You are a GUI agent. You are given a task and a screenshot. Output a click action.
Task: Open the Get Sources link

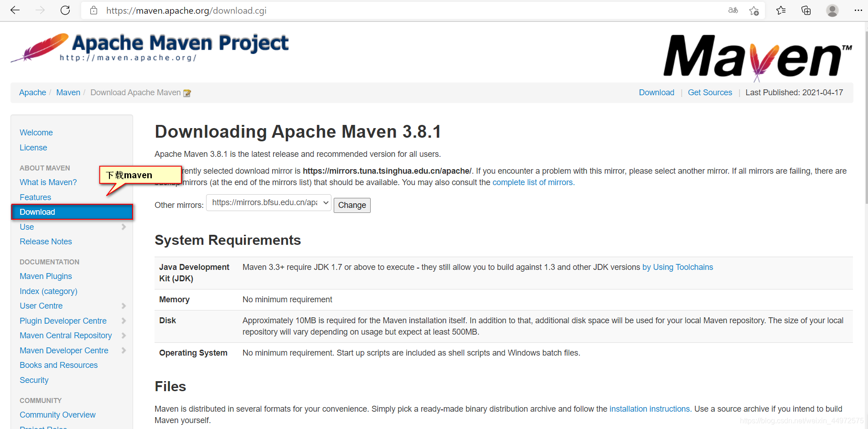pyautogui.click(x=710, y=93)
